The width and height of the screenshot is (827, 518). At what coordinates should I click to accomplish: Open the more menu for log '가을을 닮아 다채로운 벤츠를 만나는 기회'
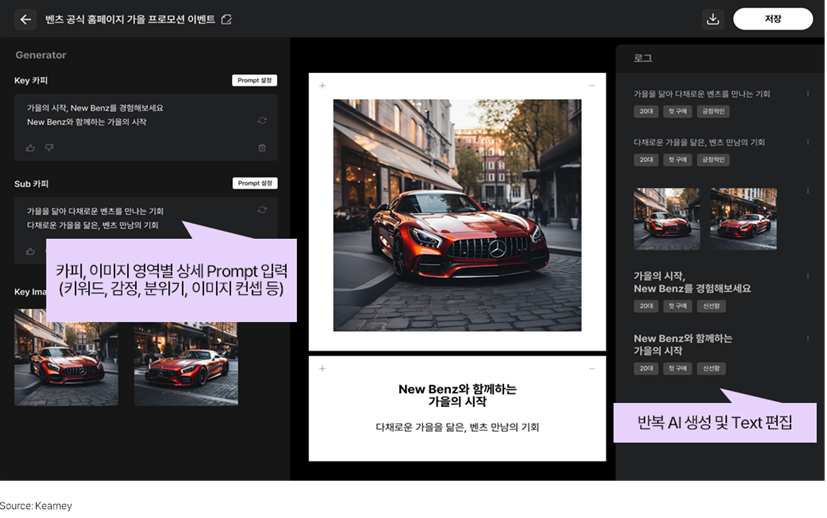coord(807,94)
